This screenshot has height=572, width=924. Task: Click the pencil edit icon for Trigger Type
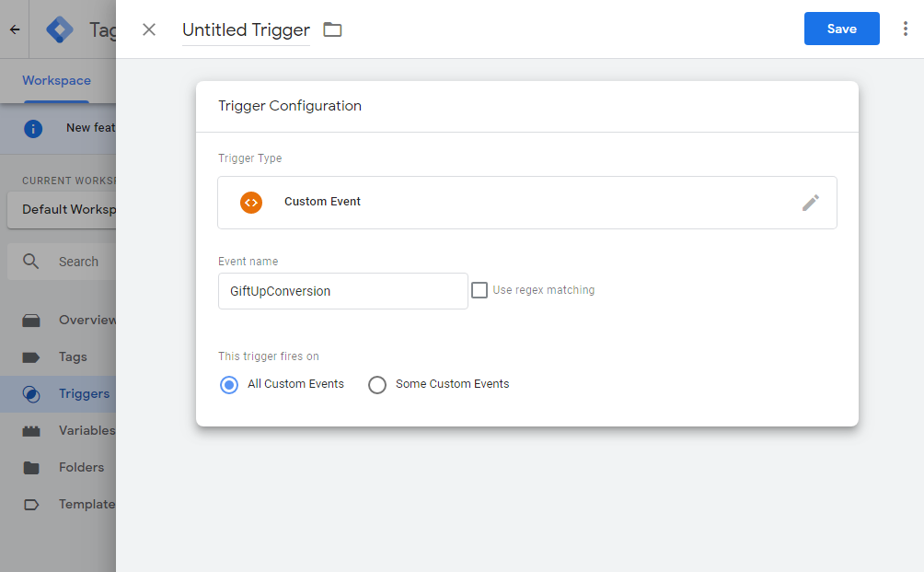[x=810, y=203]
